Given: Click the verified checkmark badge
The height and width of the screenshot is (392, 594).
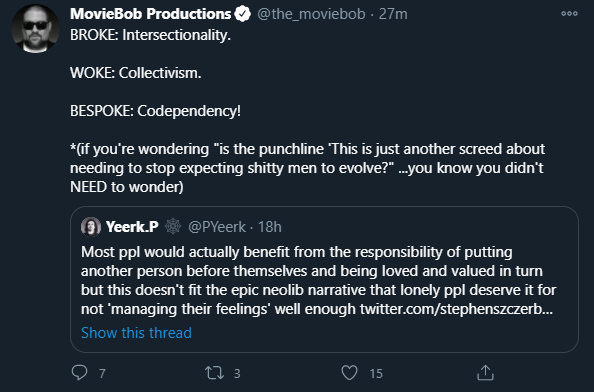Looking at the screenshot, I should pos(242,14).
